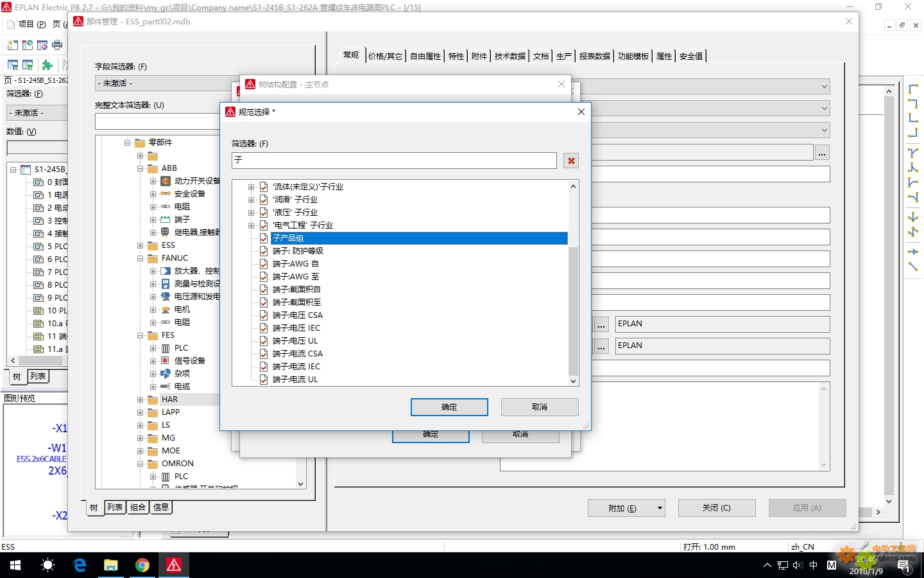924x578 pixels.
Task: Open Windows Start menu
Action: tap(15, 565)
